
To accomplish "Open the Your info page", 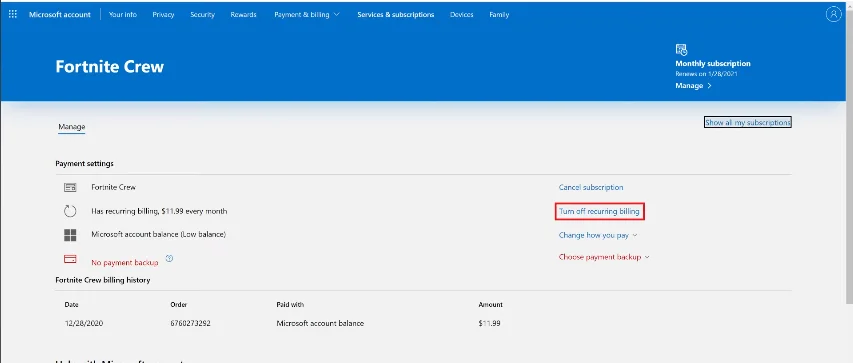I will coord(123,15).
